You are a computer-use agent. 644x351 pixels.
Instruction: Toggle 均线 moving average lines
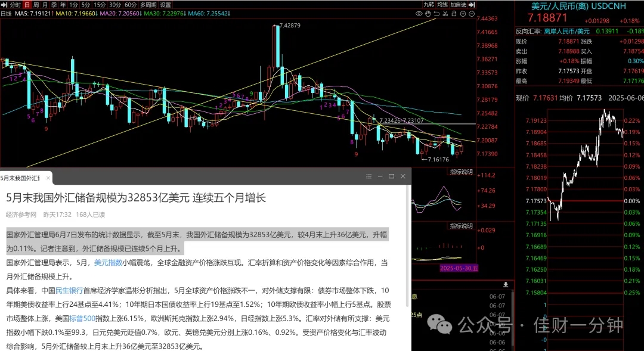click(x=442, y=5)
